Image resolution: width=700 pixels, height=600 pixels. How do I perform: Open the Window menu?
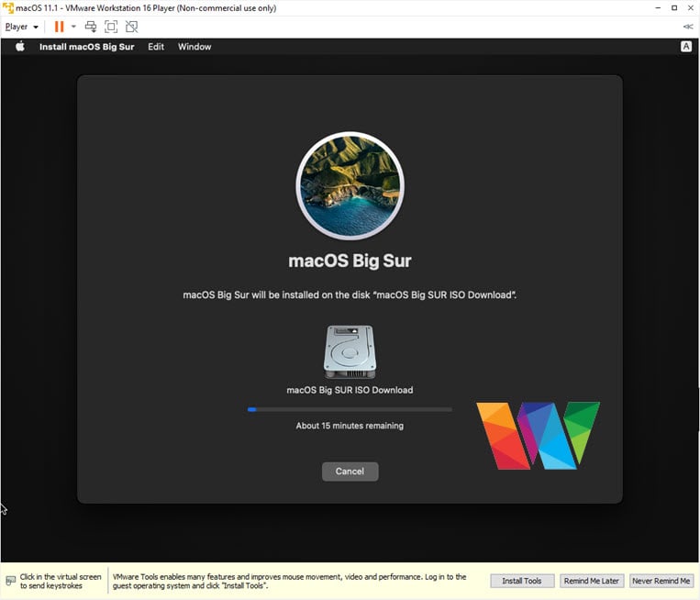click(x=194, y=47)
